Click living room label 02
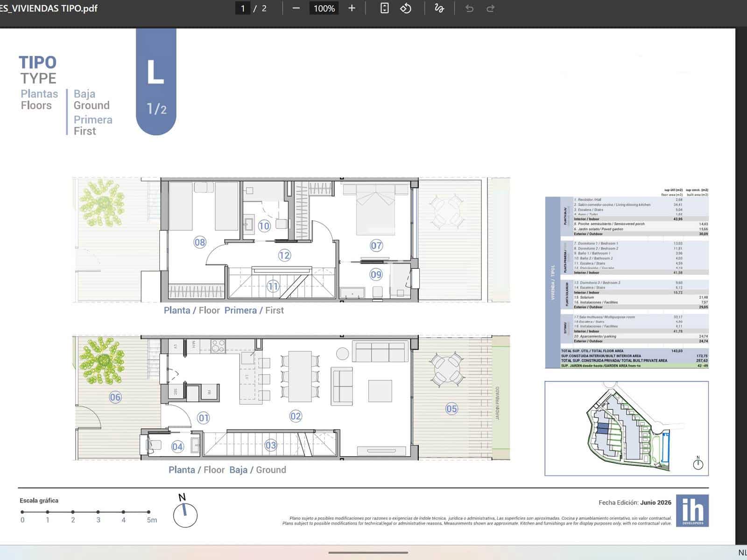This screenshot has width=747, height=560. pos(296,416)
